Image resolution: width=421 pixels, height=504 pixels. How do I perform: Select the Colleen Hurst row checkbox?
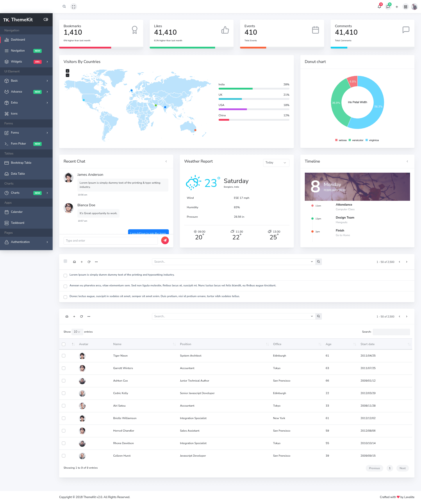[x=64, y=456]
